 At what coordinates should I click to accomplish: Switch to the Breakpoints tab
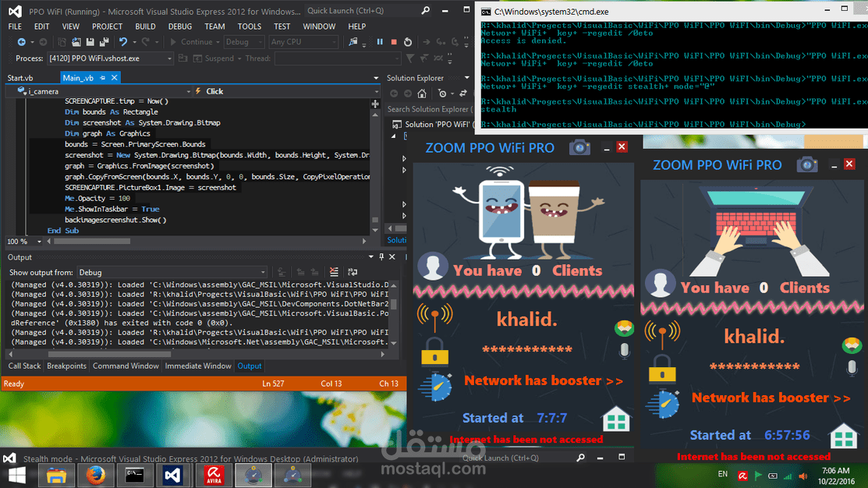[x=66, y=366]
